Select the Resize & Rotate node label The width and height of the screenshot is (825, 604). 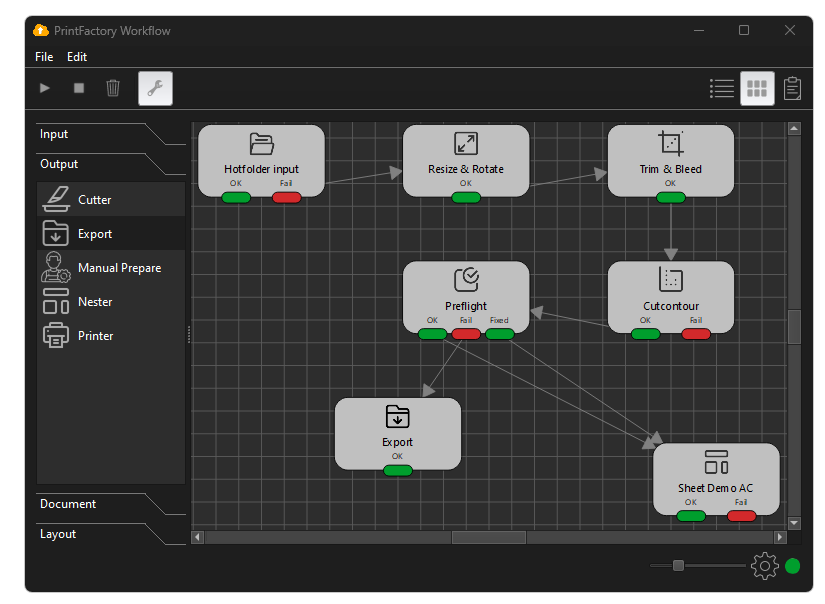466,169
